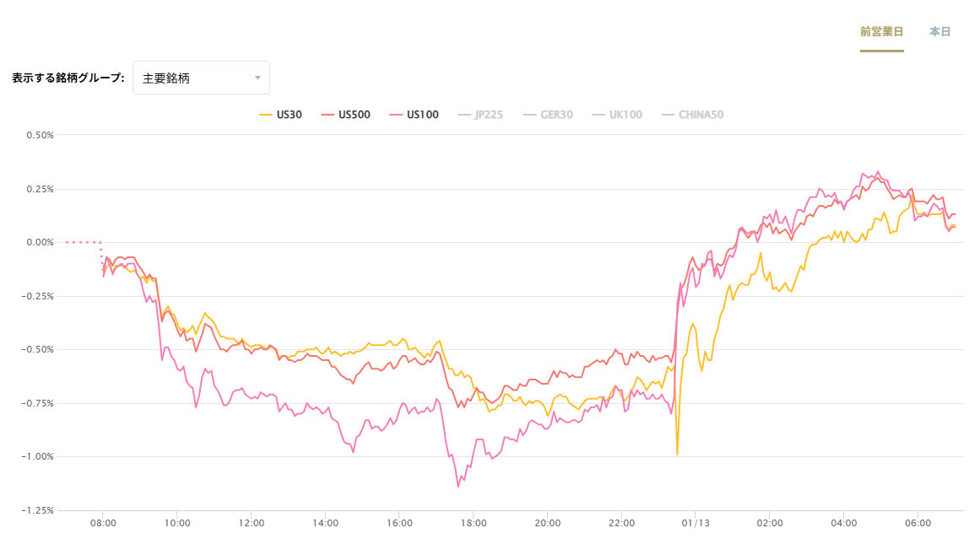
Task: Click the small arrow in the 主要銘柄 selector
Action: [257, 78]
